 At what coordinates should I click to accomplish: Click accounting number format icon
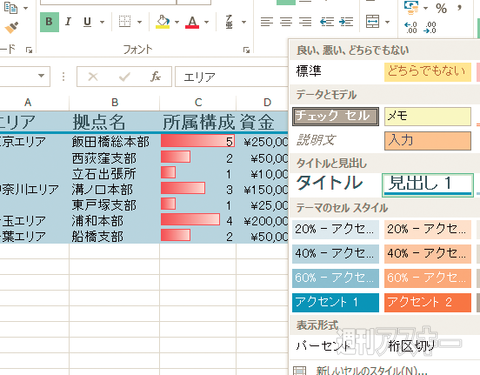pos(411,7)
